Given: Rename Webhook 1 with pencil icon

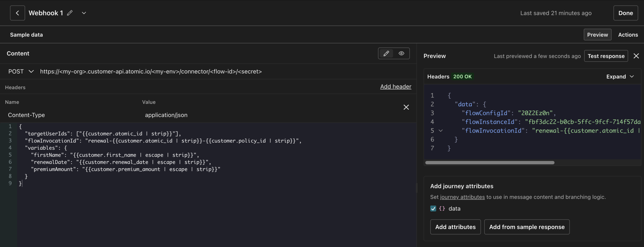Looking at the screenshot, I should tap(70, 13).
